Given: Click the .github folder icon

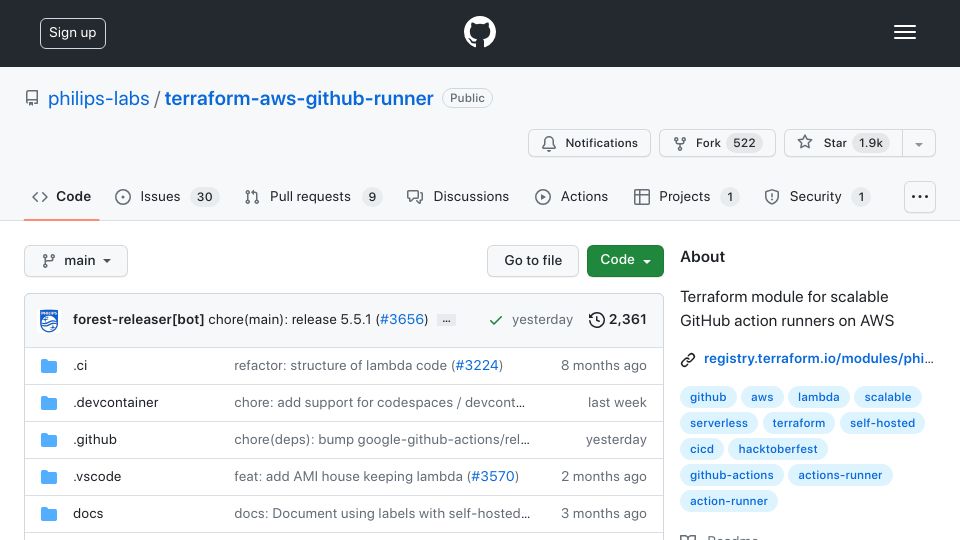Looking at the screenshot, I should (49, 440).
